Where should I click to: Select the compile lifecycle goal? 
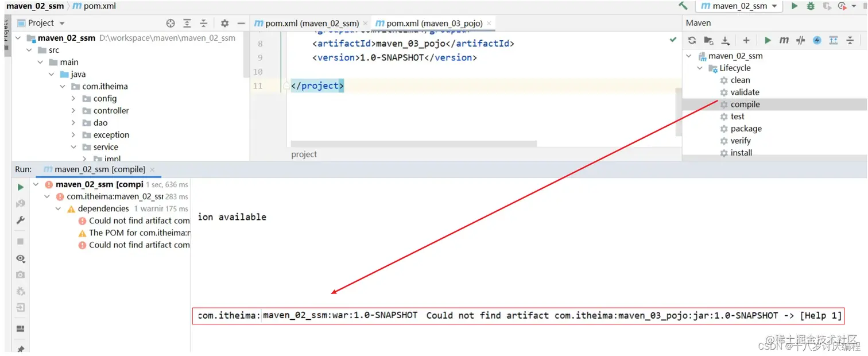click(x=745, y=105)
